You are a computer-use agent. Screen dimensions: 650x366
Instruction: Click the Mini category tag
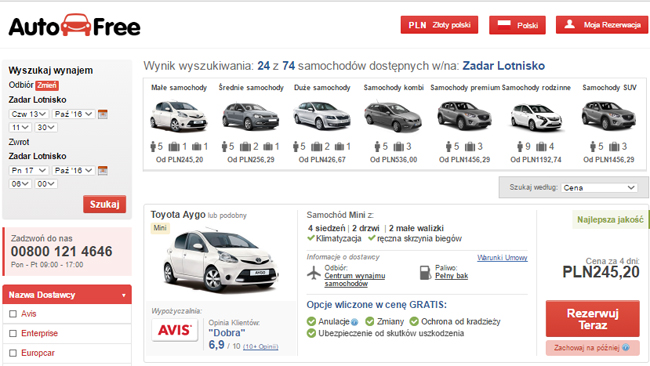coord(160,228)
